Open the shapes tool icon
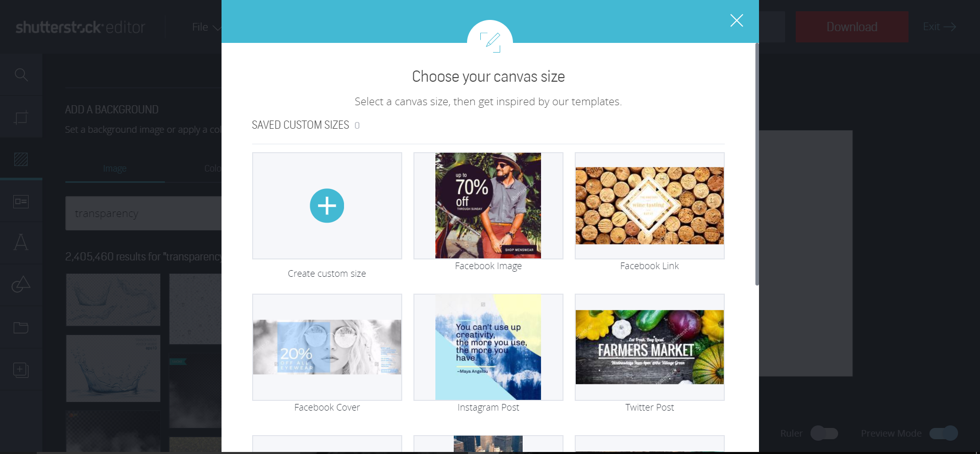The width and height of the screenshot is (980, 454). pyautogui.click(x=21, y=284)
